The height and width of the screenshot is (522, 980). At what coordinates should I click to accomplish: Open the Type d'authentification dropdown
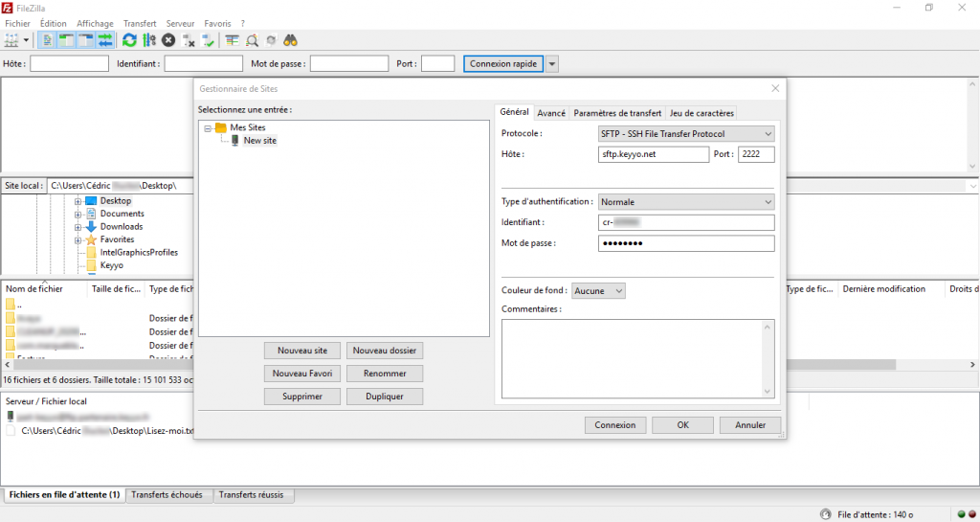click(x=686, y=202)
